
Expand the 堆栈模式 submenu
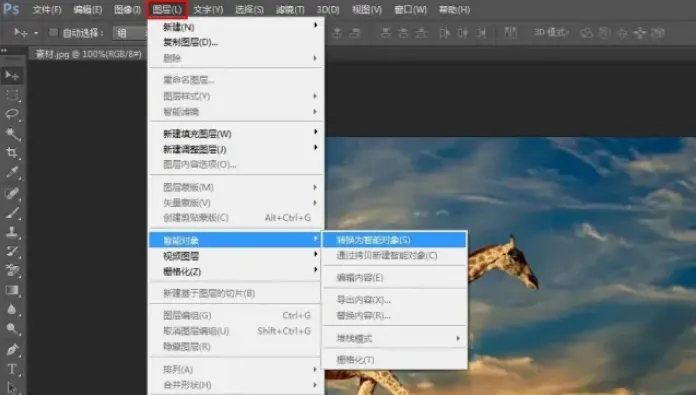pyautogui.click(x=394, y=339)
